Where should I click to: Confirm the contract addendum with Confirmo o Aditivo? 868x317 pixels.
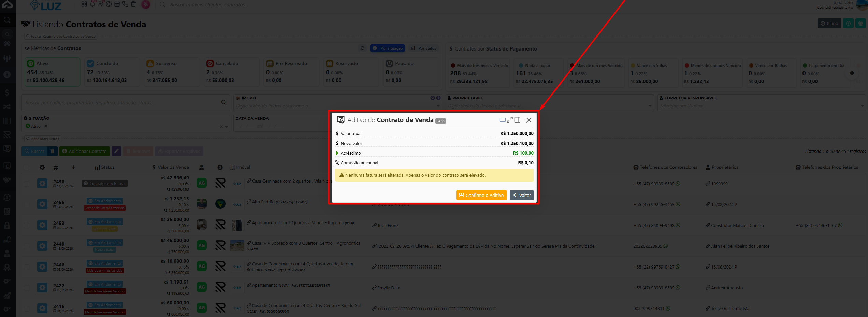481,195
